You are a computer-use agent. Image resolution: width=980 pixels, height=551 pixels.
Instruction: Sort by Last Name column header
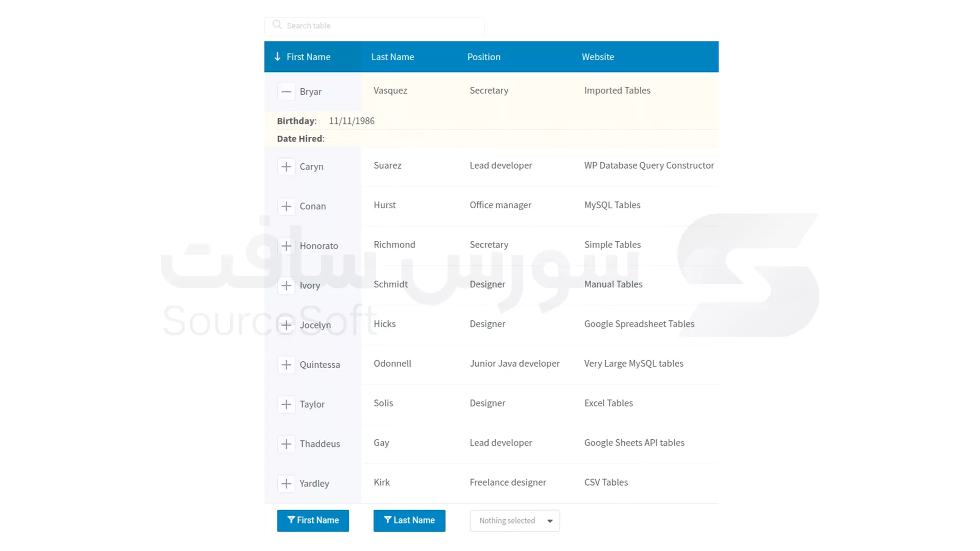[393, 57]
